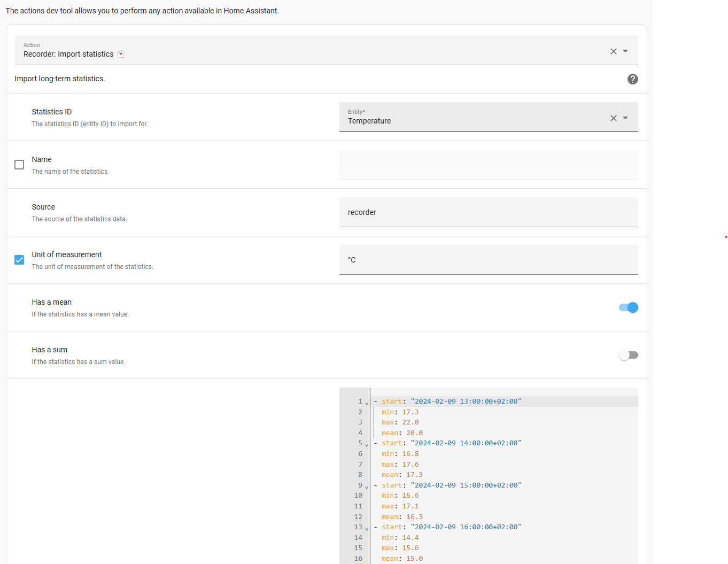Screen dimensions: 728x564
Task: Clear the selected Action field
Action: pyautogui.click(x=614, y=51)
